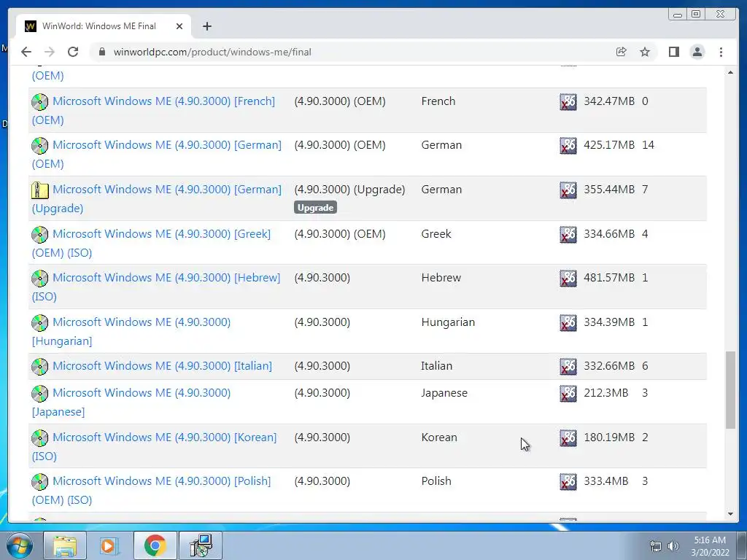Click the scrollbar up arrow
The height and width of the screenshot is (560, 747).
click(730, 72)
